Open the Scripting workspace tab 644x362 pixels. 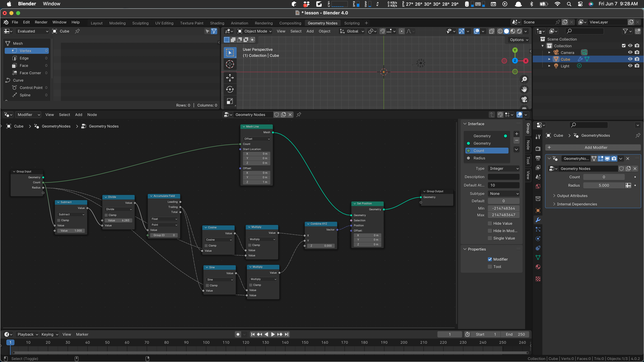click(352, 23)
